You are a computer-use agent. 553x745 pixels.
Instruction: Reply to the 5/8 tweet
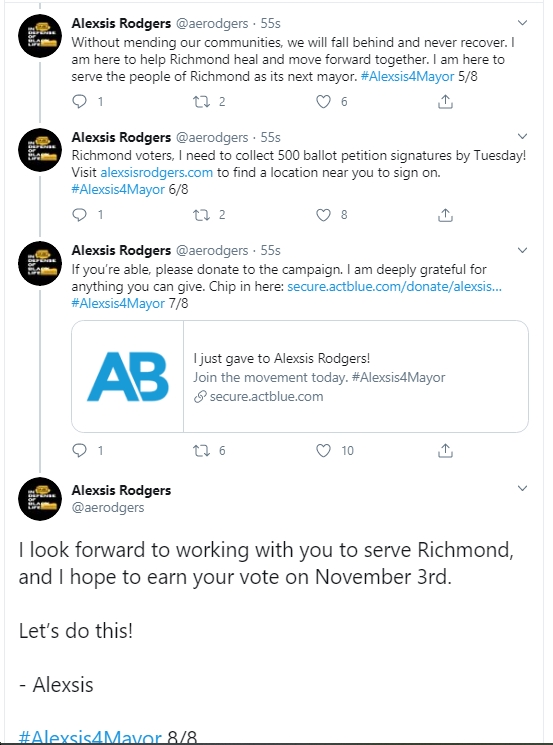point(79,101)
